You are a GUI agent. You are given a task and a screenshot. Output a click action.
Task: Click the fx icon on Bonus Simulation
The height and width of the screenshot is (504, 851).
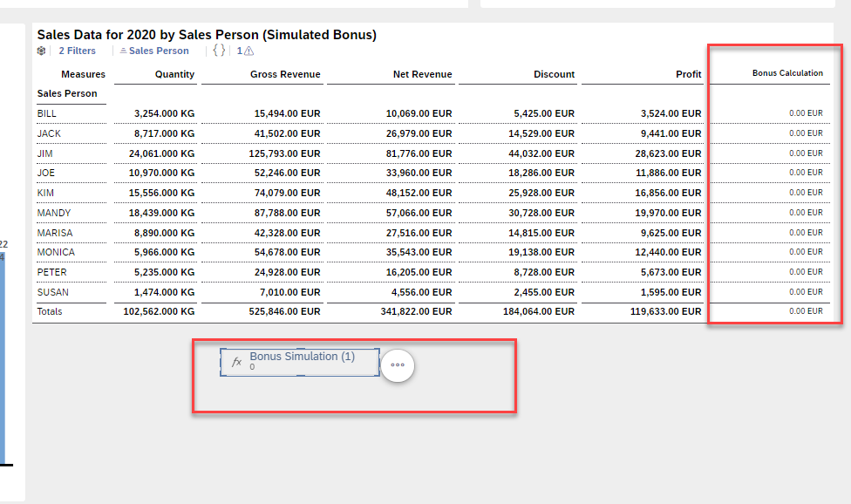click(x=235, y=362)
